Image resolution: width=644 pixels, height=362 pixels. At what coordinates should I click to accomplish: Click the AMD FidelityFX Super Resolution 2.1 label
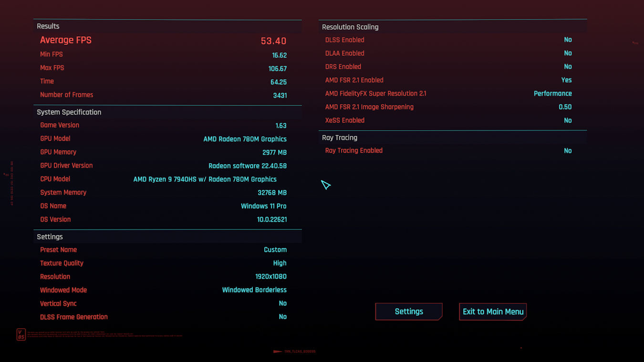[x=376, y=93]
